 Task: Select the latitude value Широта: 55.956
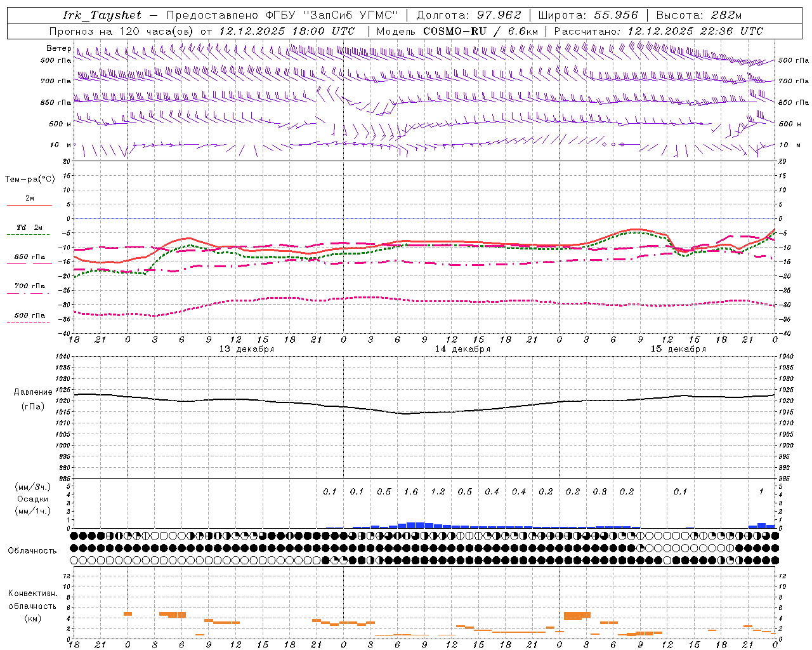point(588,15)
